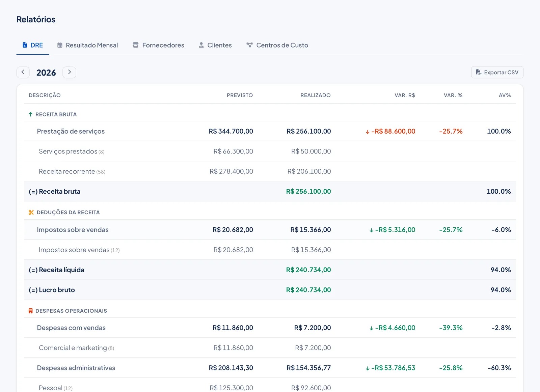540x392 pixels.
Task: Click the Exportar CSV button
Action: point(497,72)
